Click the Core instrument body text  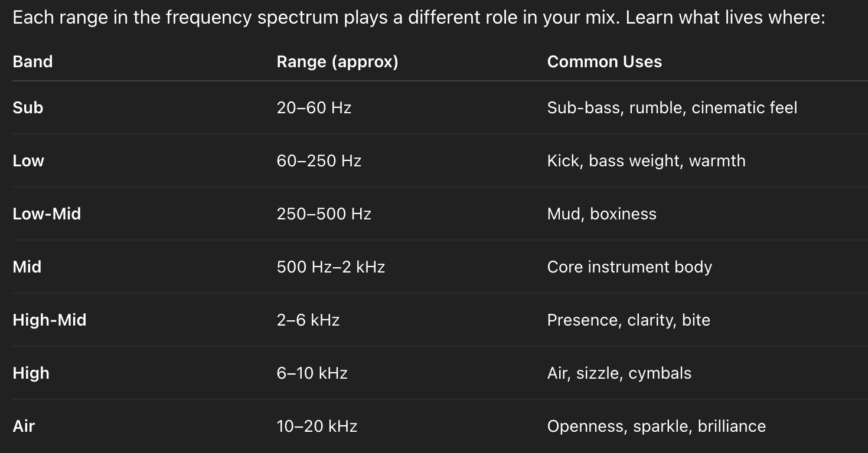[x=629, y=267]
